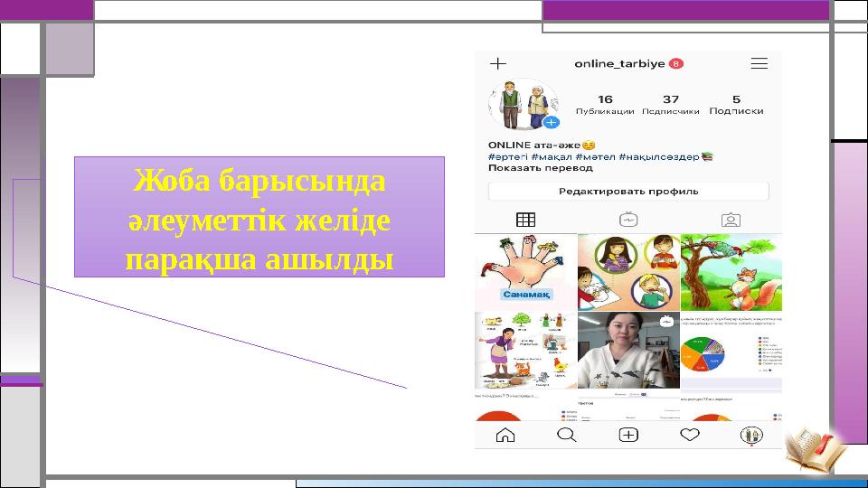The image size is (868, 488).
Task: Open the woman video post
Action: pyautogui.click(x=628, y=351)
